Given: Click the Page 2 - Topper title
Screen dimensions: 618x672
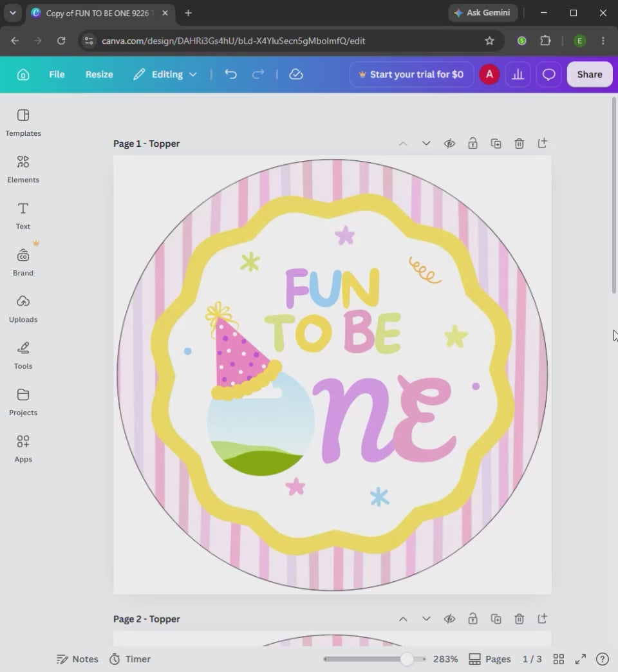Looking at the screenshot, I should click(x=147, y=619).
